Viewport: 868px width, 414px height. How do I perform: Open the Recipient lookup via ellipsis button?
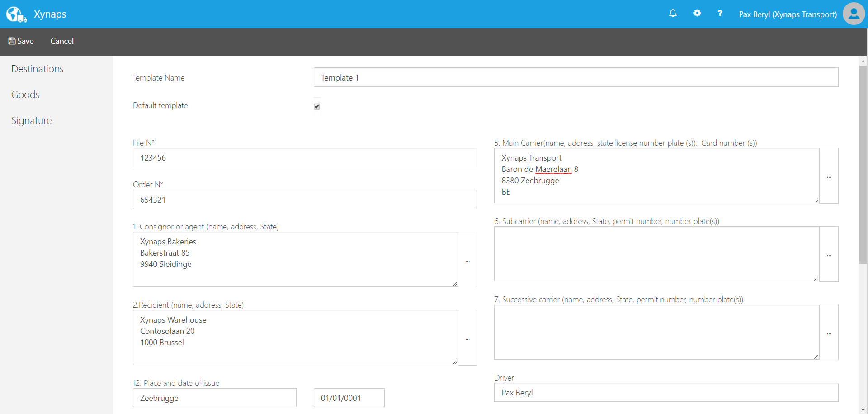click(x=467, y=338)
